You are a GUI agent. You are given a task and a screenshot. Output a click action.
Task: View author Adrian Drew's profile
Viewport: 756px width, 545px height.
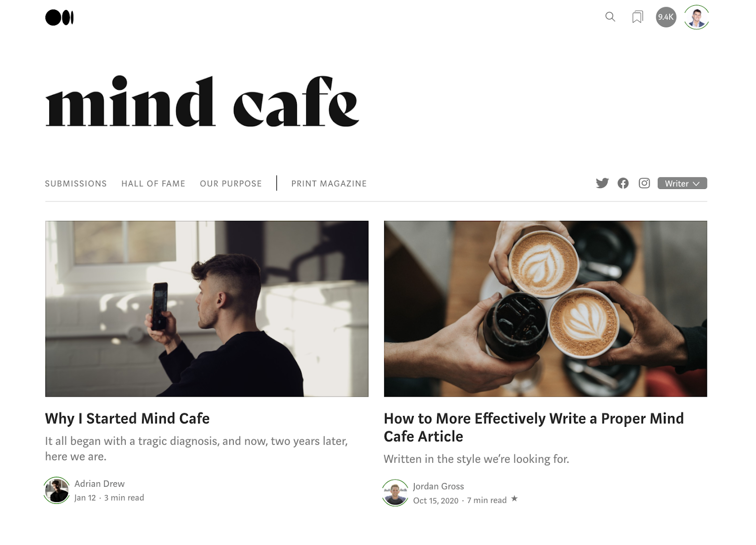pos(99,484)
